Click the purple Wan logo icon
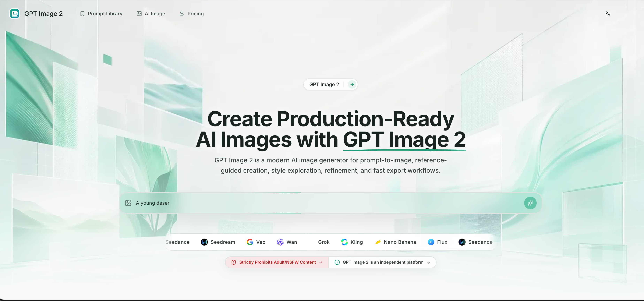 point(280,242)
